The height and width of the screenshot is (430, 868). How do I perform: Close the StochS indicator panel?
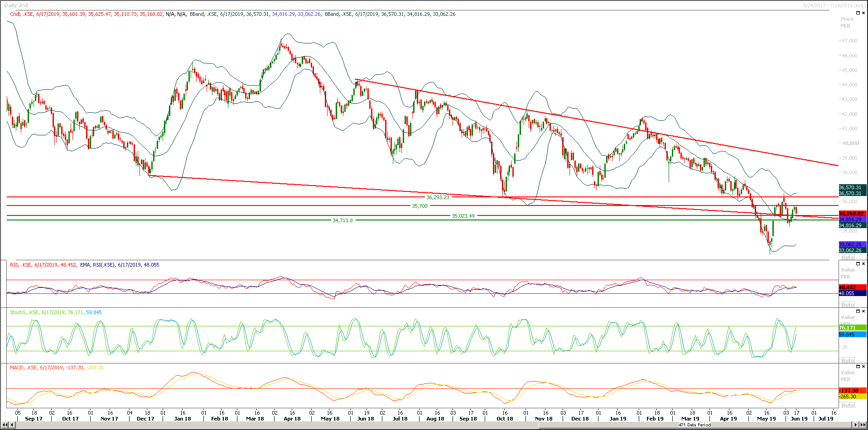(863, 311)
